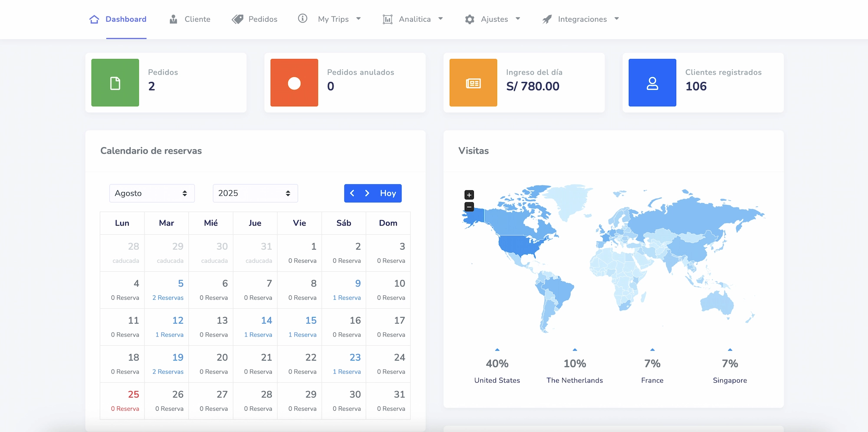Screen dimensions: 868x432
Task: Open the Ajustes settings menu
Action: coord(494,19)
